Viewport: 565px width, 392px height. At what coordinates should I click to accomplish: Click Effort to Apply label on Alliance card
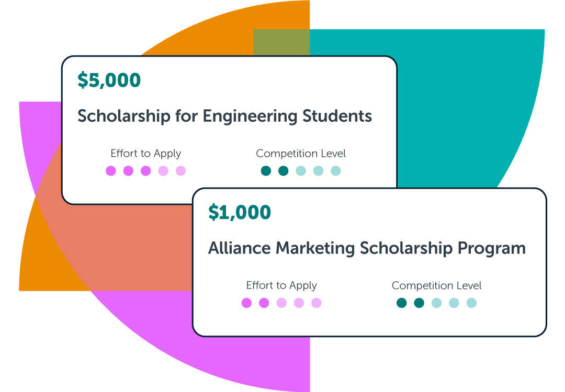(281, 285)
